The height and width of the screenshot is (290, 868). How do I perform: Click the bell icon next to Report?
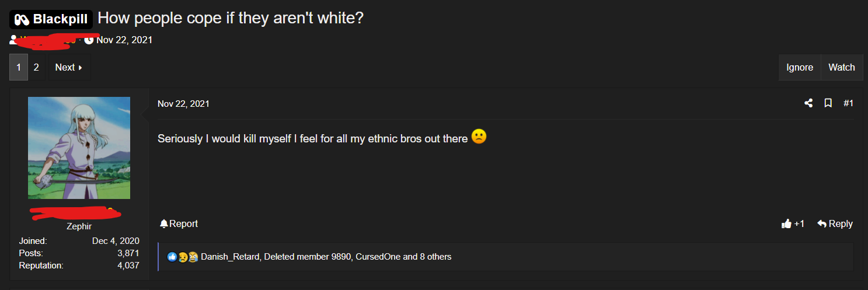tap(164, 223)
